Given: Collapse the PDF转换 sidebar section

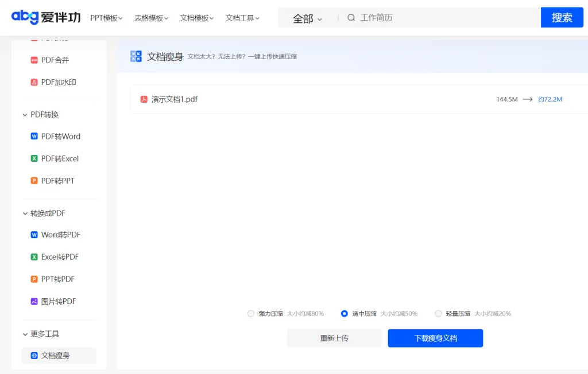Looking at the screenshot, I should (25, 115).
